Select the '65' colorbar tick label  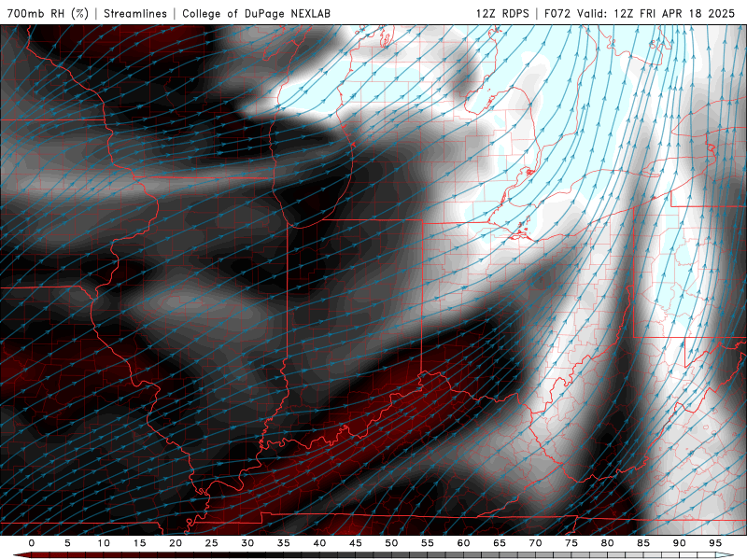(500, 543)
